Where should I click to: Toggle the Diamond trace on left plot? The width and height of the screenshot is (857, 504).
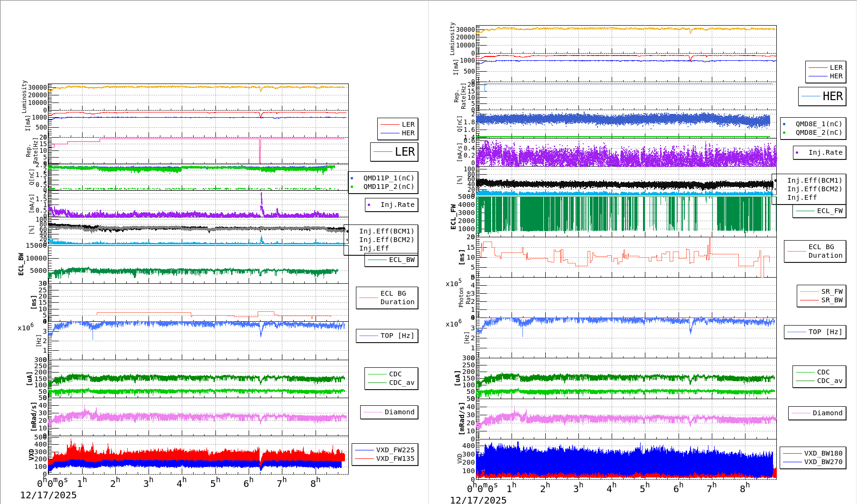click(389, 412)
